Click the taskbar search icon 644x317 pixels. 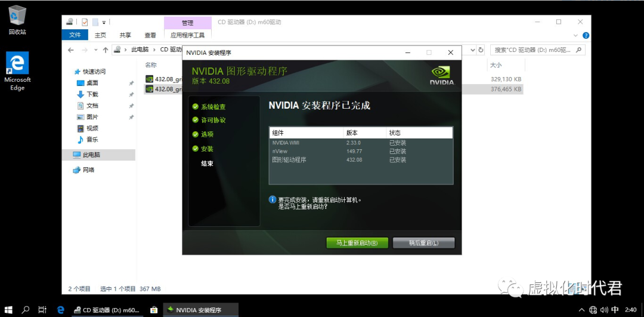26,310
